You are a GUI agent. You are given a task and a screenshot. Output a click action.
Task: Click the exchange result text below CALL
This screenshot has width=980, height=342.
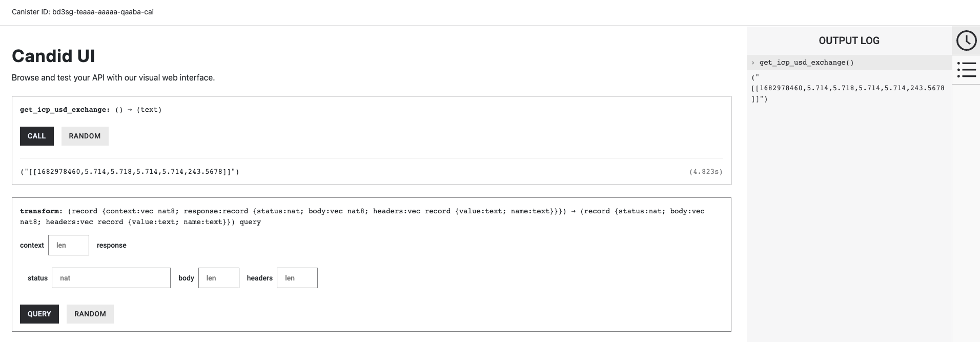pyautogui.click(x=130, y=171)
